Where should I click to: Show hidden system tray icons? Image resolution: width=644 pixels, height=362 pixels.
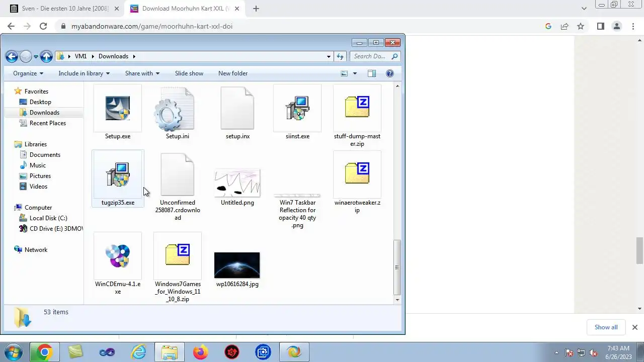click(x=556, y=352)
